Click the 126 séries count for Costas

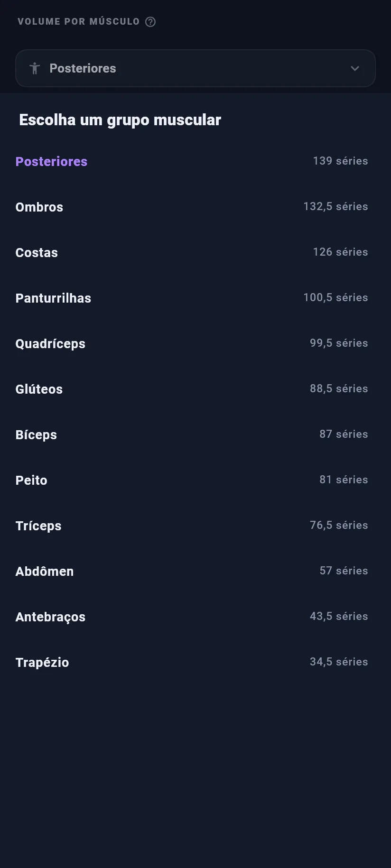coord(340,252)
